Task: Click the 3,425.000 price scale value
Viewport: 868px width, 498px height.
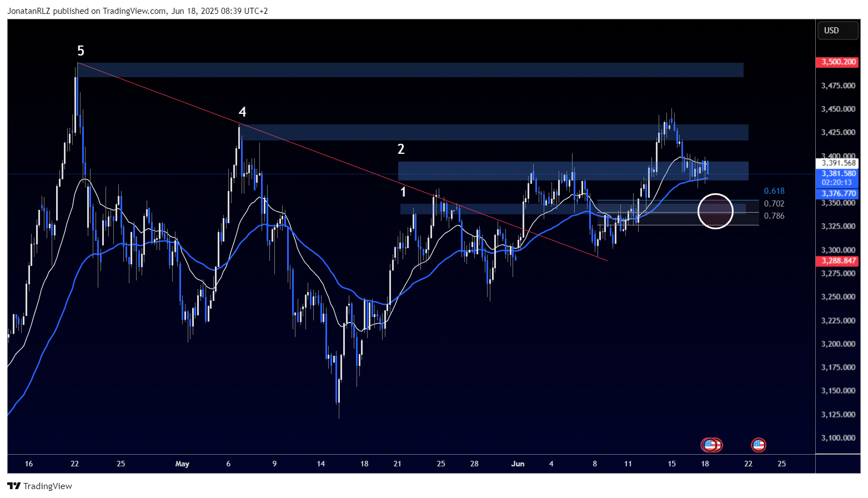Action: tap(838, 132)
